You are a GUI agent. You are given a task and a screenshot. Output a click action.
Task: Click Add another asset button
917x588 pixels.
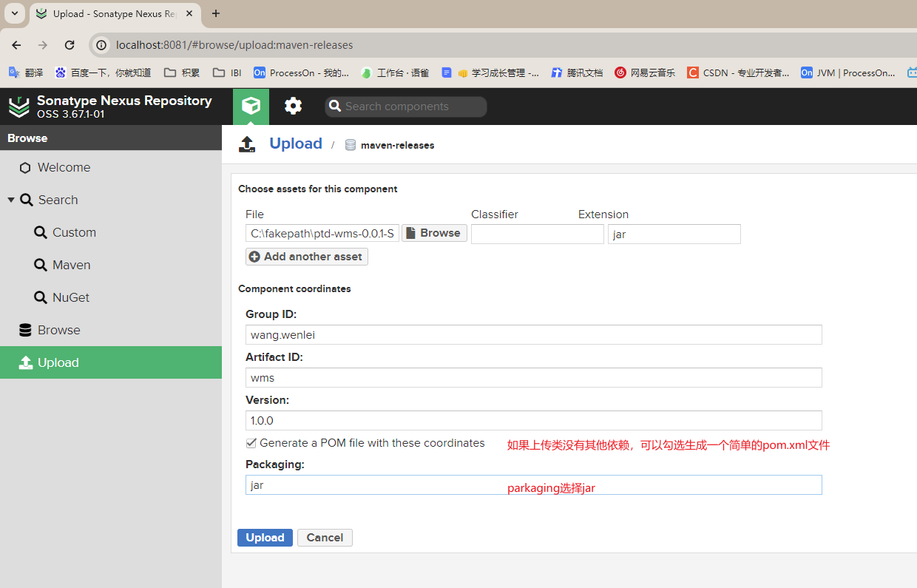point(306,257)
